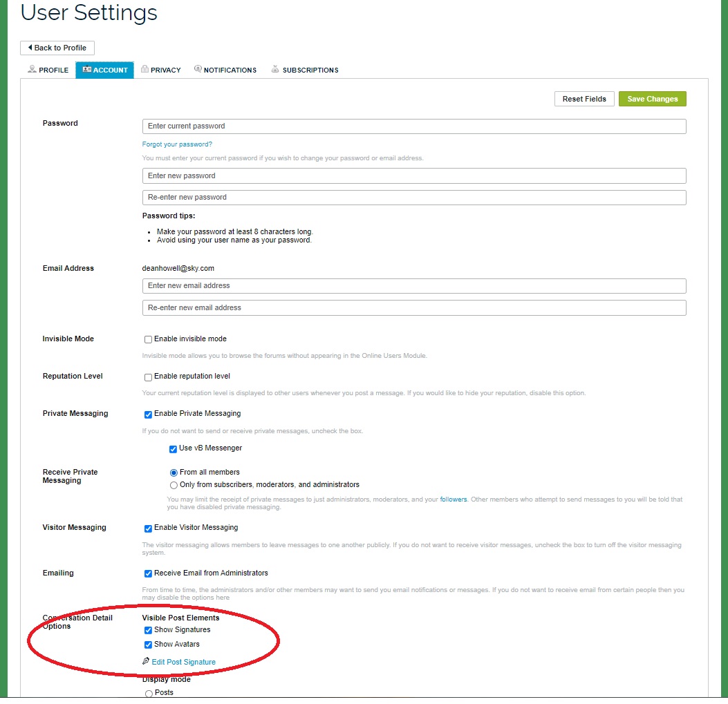This screenshot has height=704, width=728.
Task: Click the Subscriptions tab icon
Action: [x=275, y=69]
